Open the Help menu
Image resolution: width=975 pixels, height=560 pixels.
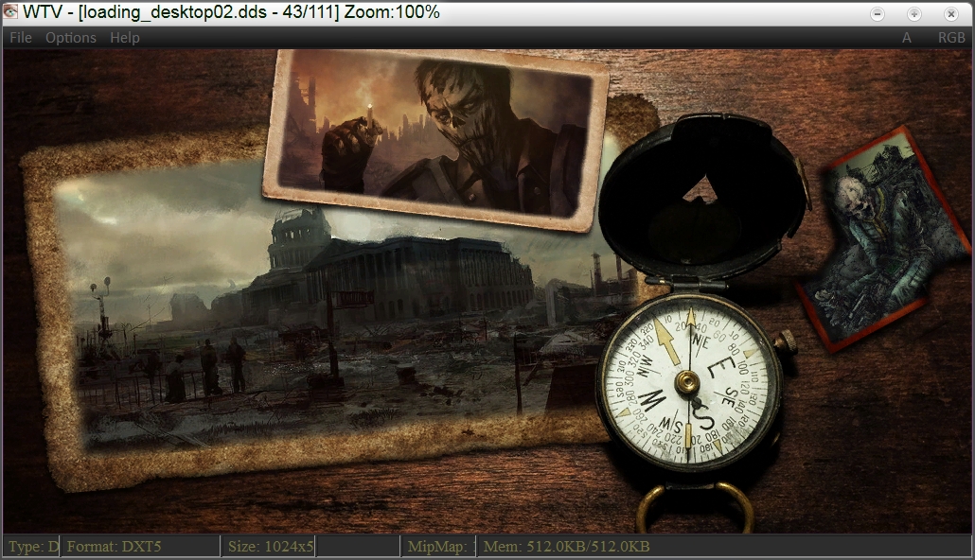click(124, 38)
